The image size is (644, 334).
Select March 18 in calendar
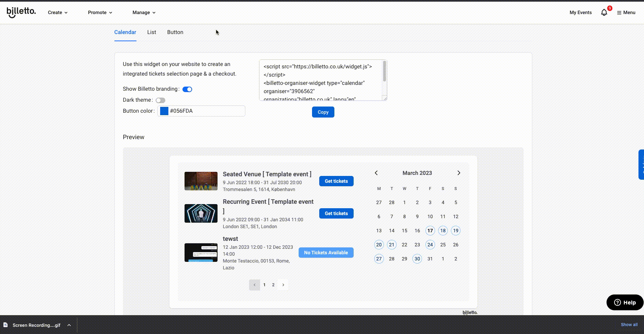443,231
